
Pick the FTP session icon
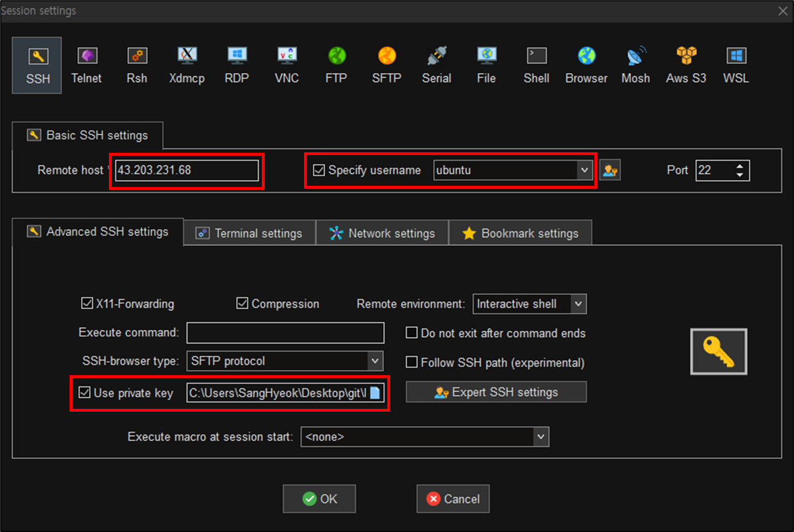[x=337, y=66]
